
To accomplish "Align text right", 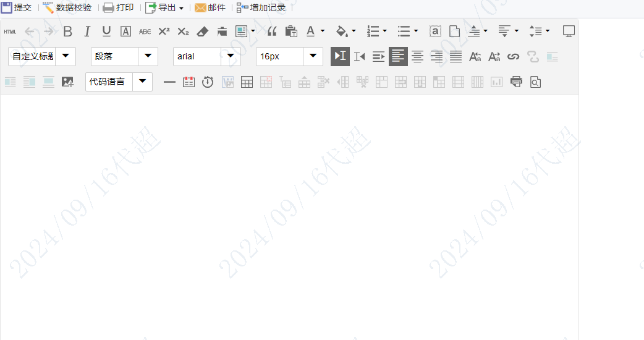I will pos(436,57).
